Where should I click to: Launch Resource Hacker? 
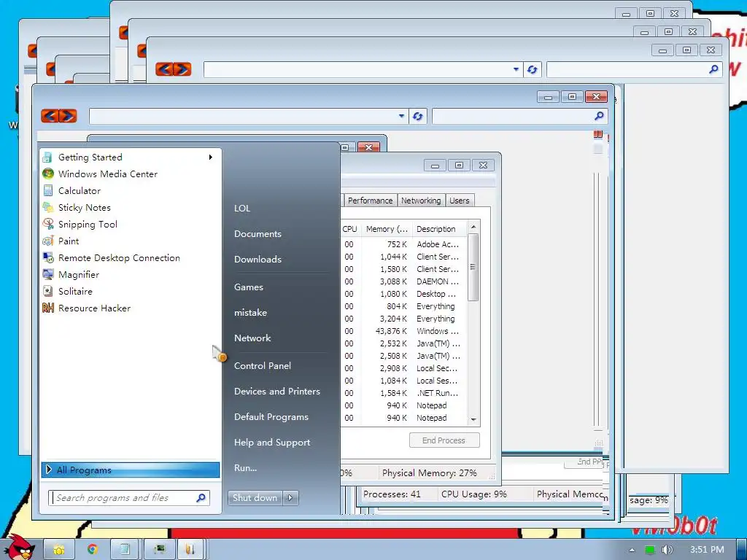coord(128,308)
